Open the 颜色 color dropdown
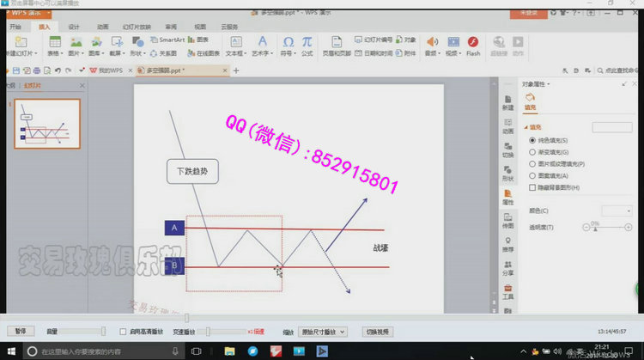This screenshot has height=360, width=644. pos(617,211)
